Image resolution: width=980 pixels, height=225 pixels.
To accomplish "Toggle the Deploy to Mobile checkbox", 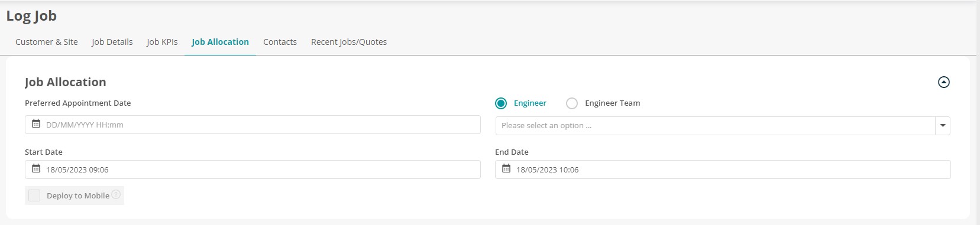I will click(x=34, y=195).
